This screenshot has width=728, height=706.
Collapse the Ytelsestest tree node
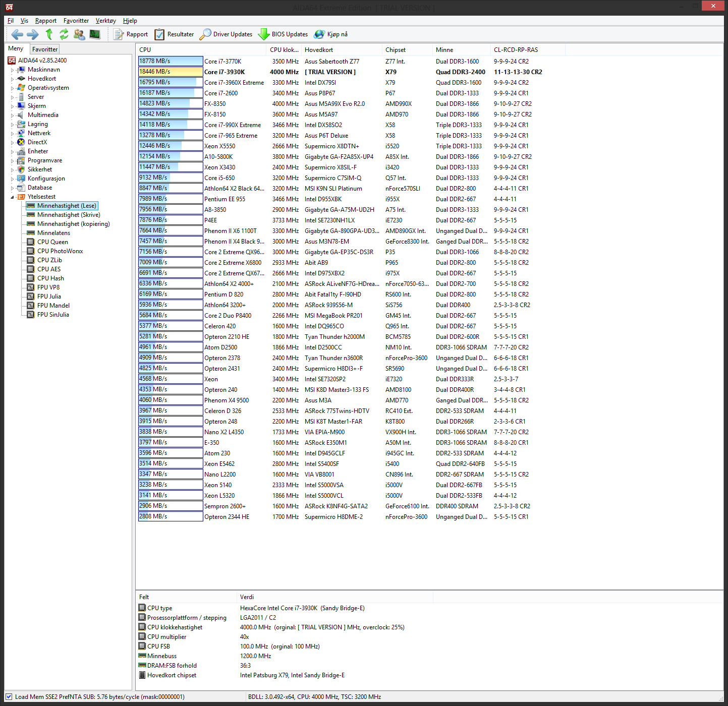coord(13,197)
